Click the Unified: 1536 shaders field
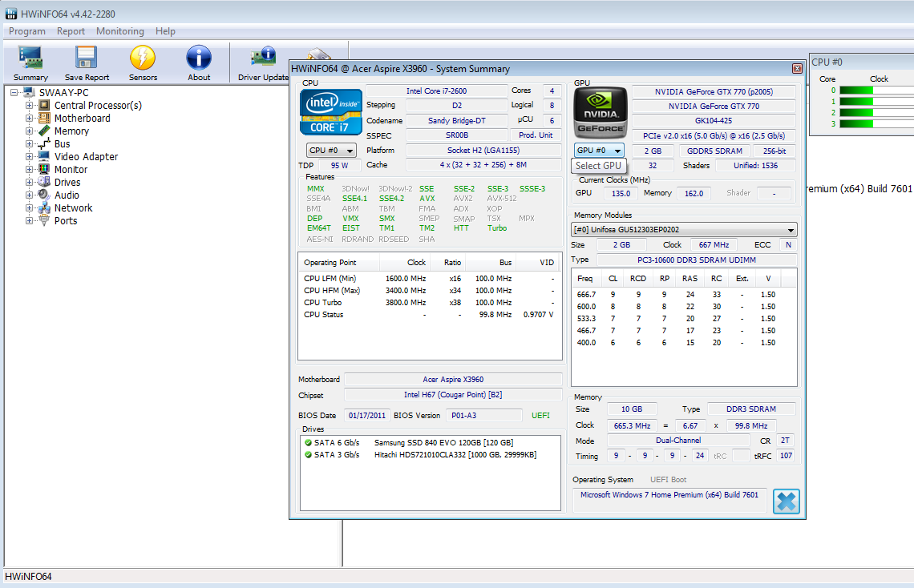 tap(755, 165)
